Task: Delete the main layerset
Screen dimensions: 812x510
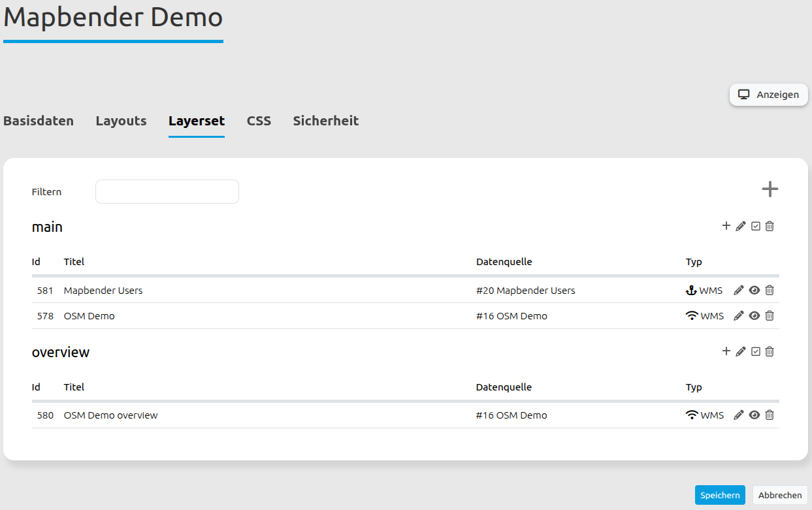Action: coord(770,226)
